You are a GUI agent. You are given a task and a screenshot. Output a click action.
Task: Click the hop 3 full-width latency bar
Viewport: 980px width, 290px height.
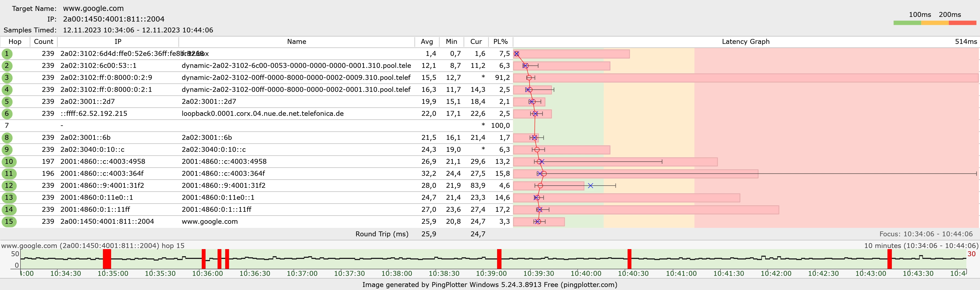coord(746,78)
